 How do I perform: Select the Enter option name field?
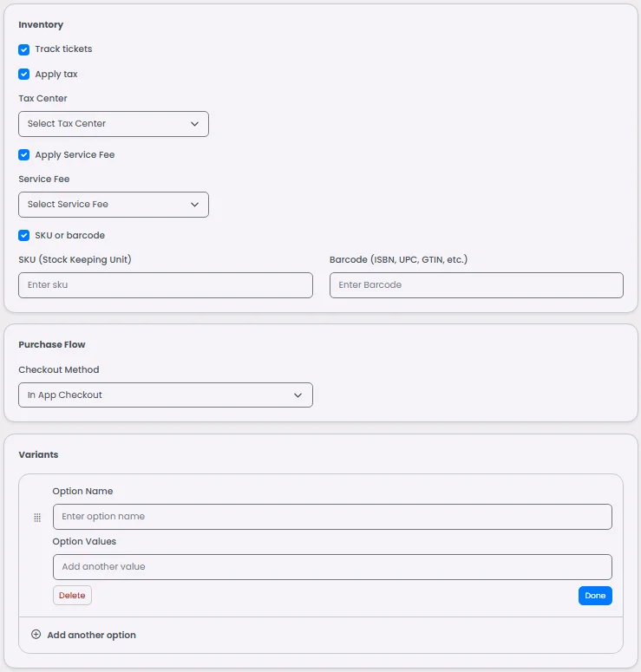click(332, 517)
